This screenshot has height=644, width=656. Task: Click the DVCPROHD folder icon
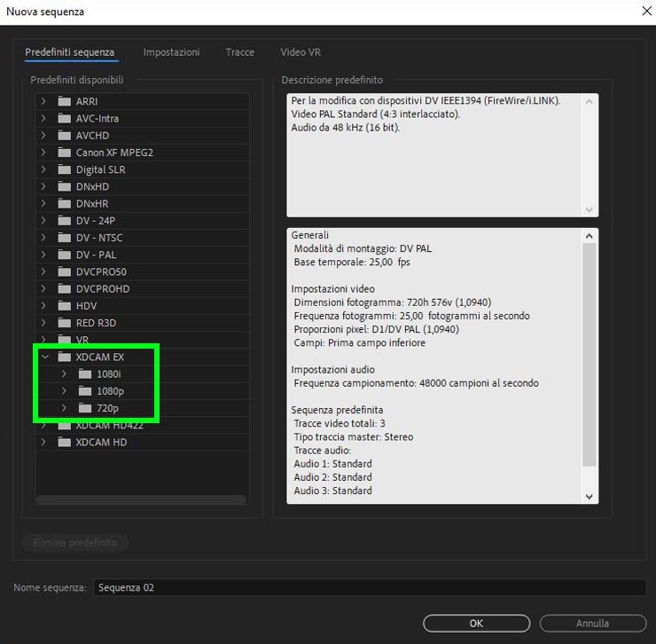click(x=64, y=289)
